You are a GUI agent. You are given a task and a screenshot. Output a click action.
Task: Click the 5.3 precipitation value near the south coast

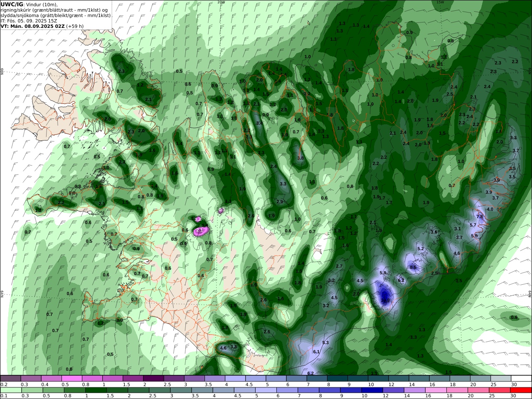(x=325, y=342)
